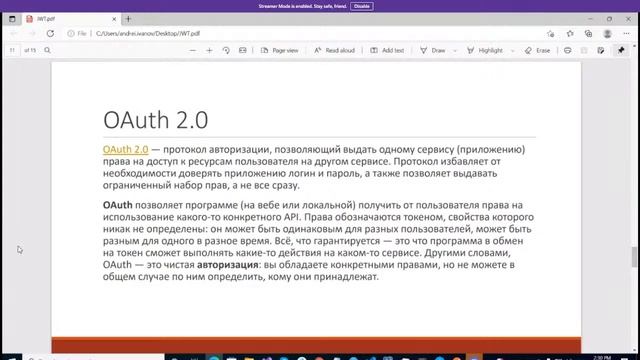640x360 pixels.
Task: Close the JWT.pdf tab
Action: click(114, 19)
